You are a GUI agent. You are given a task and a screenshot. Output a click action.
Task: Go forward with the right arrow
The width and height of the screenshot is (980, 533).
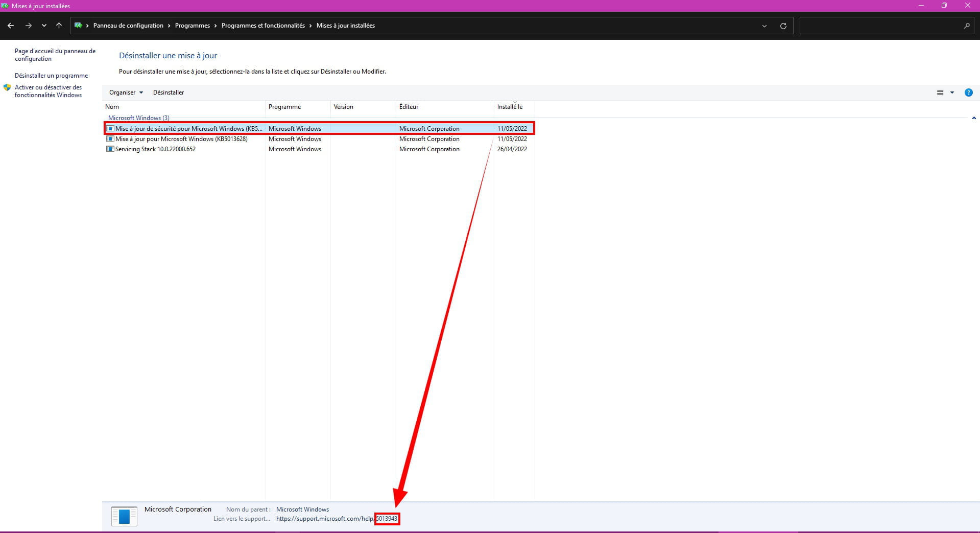tap(29, 26)
